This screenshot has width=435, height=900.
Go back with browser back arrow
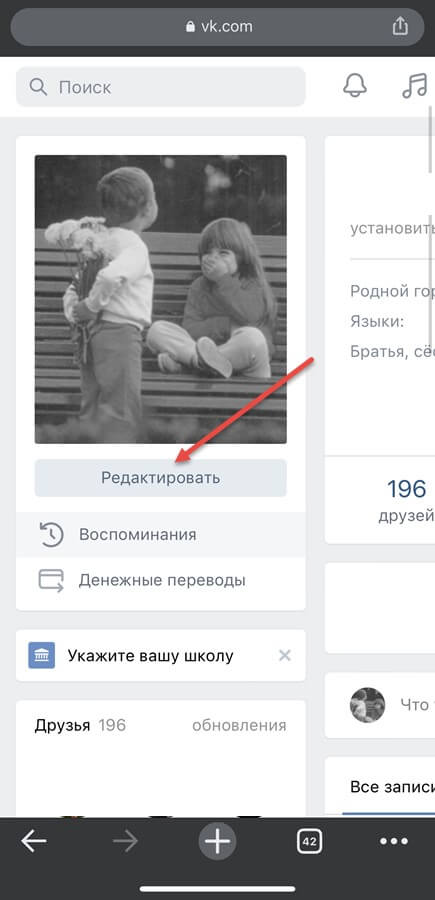pyautogui.click(x=34, y=841)
